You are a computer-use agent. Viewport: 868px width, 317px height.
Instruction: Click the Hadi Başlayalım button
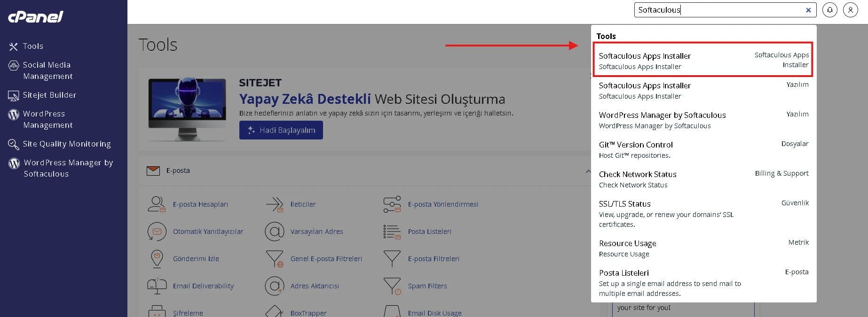(281, 130)
